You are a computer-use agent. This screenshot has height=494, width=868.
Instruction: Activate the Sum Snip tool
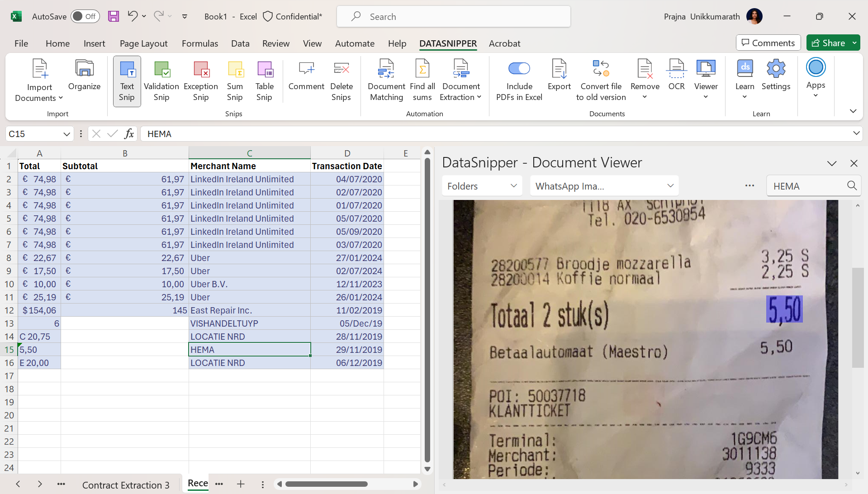(x=235, y=81)
